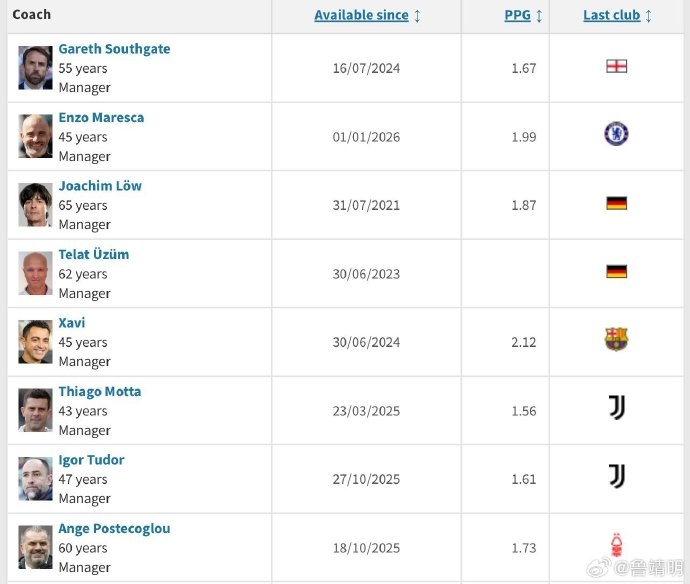The width and height of the screenshot is (690, 584).
Task: Click Telat Üzüm portrait thumbnail
Action: 35,273
